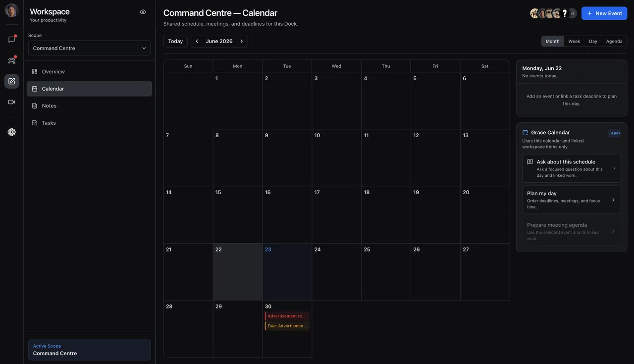This screenshot has height=364, width=634.
Task: Select Calendar in the sidebar
Action: pyautogui.click(x=89, y=89)
